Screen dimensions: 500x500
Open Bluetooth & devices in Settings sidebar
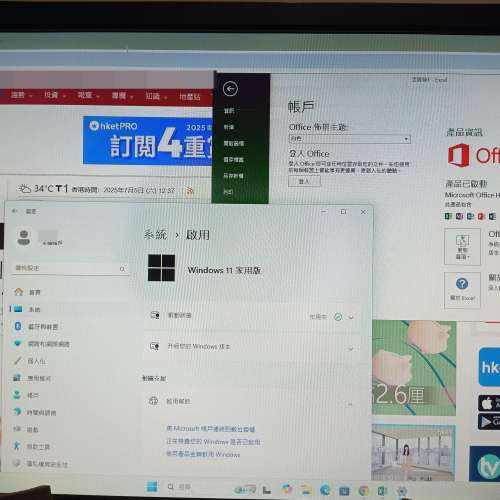37,327
